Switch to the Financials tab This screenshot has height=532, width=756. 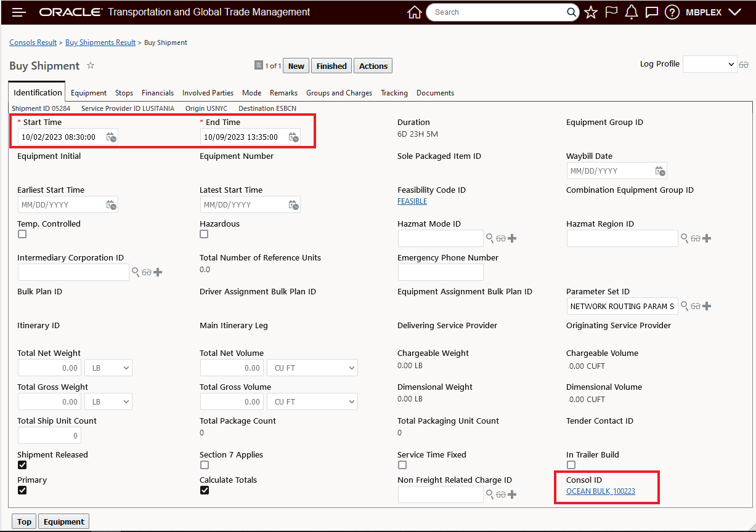click(x=158, y=93)
